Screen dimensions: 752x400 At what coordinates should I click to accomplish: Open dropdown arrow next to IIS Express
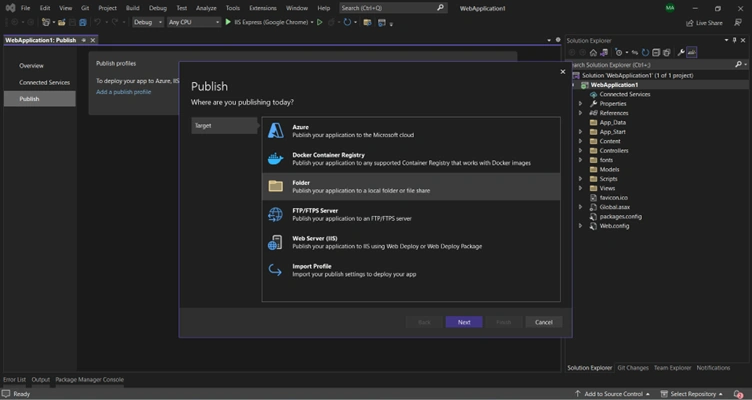click(x=312, y=22)
